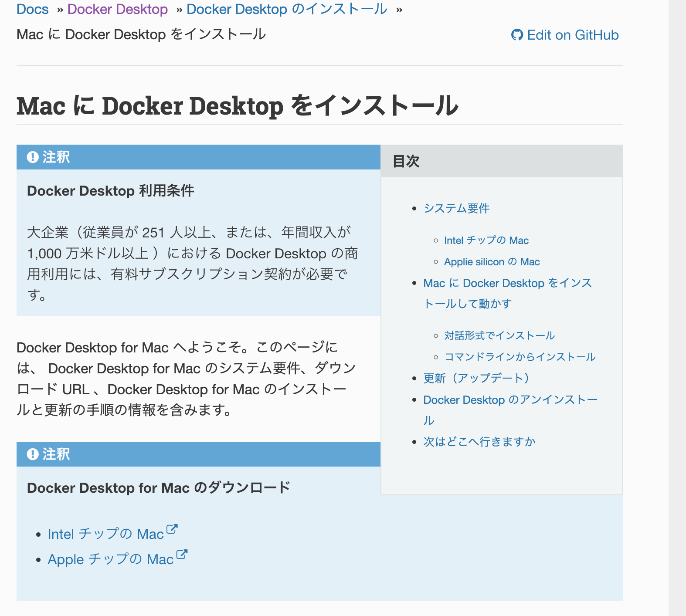Select the page heading Mac に Docker Desktop をインストール

click(238, 105)
